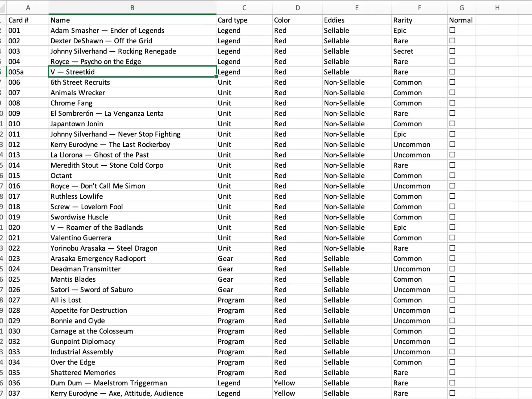Select the cell 'Ruthless Lowlife'
This screenshot has width=532, height=399.
[x=132, y=196]
